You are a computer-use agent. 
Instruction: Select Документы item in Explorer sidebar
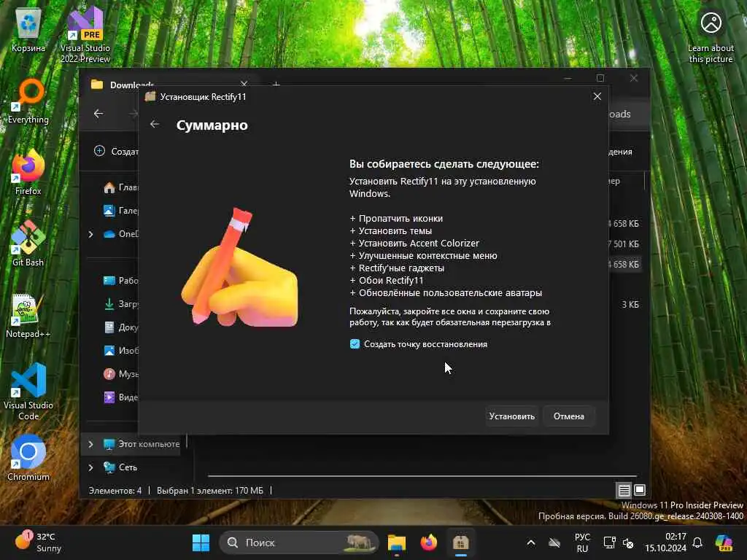click(x=120, y=327)
